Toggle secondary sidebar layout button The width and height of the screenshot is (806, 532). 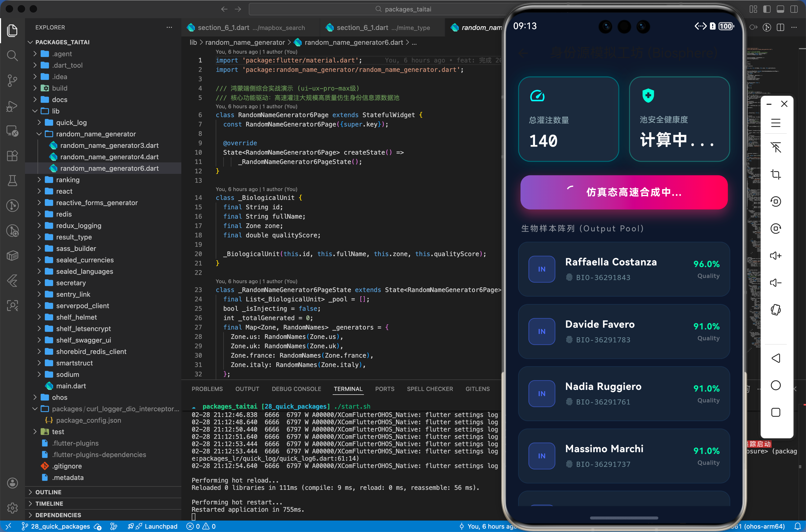pos(794,9)
